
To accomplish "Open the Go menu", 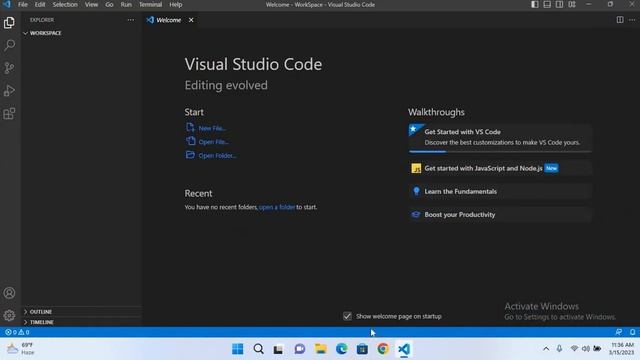I will pyautogui.click(x=109, y=4).
